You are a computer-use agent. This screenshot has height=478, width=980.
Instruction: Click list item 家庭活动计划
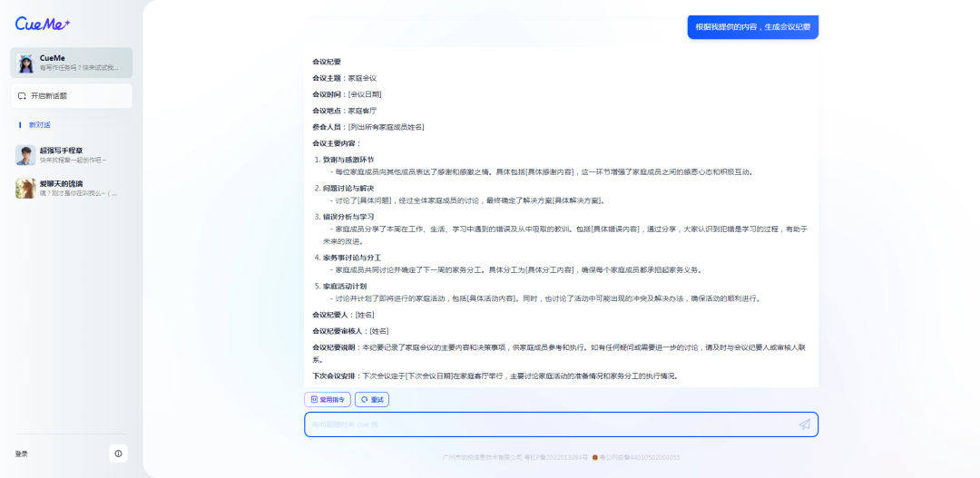click(x=345, y=287)
